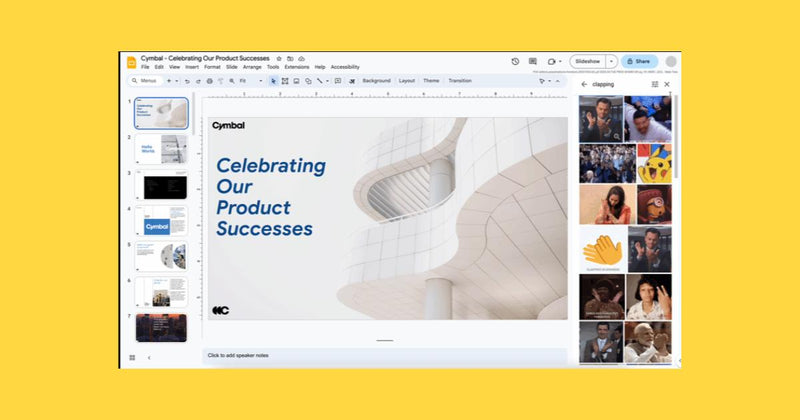Collapse the filmstrip with the left chevron
Screen dimensions: 800x420
pyautogui.click(x=149, y=358)
